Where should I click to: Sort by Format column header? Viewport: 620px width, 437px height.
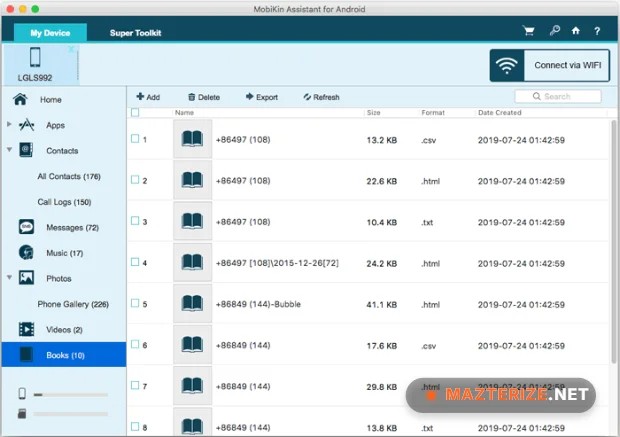point(433,113)
